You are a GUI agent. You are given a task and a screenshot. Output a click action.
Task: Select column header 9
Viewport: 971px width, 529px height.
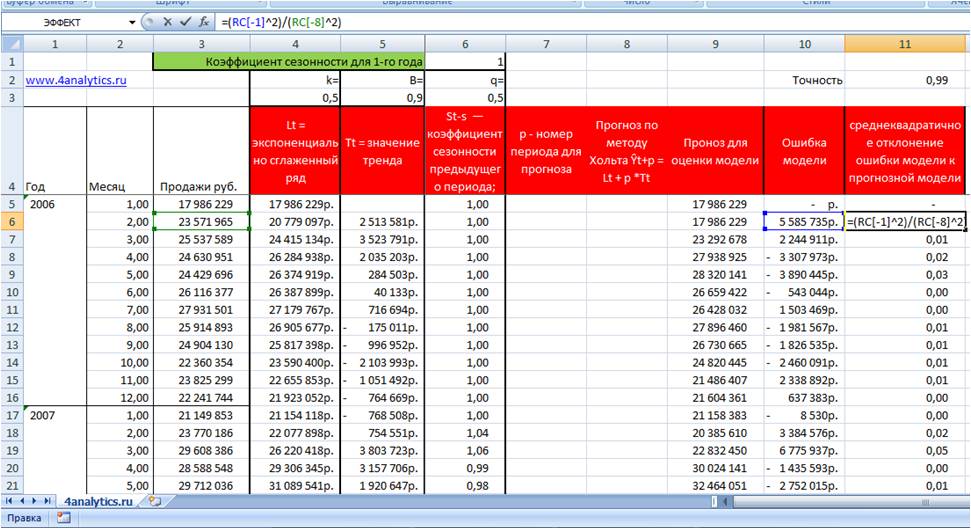coord(715,44)
